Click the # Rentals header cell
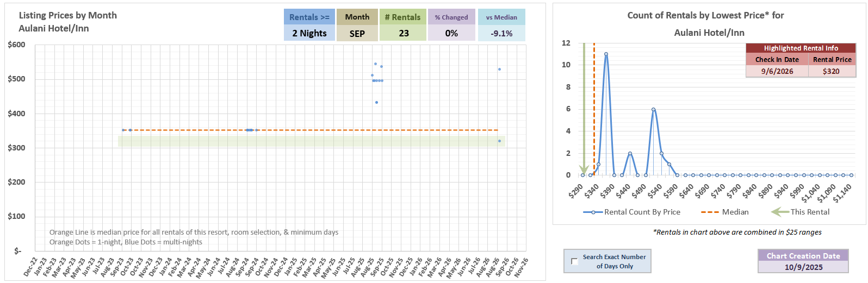868x283 pixels. (x=402, y=17)
